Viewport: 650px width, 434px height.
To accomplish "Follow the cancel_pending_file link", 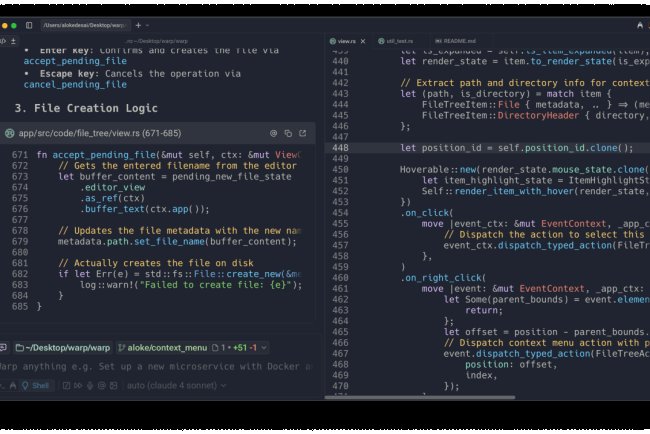I will [75, 85].
